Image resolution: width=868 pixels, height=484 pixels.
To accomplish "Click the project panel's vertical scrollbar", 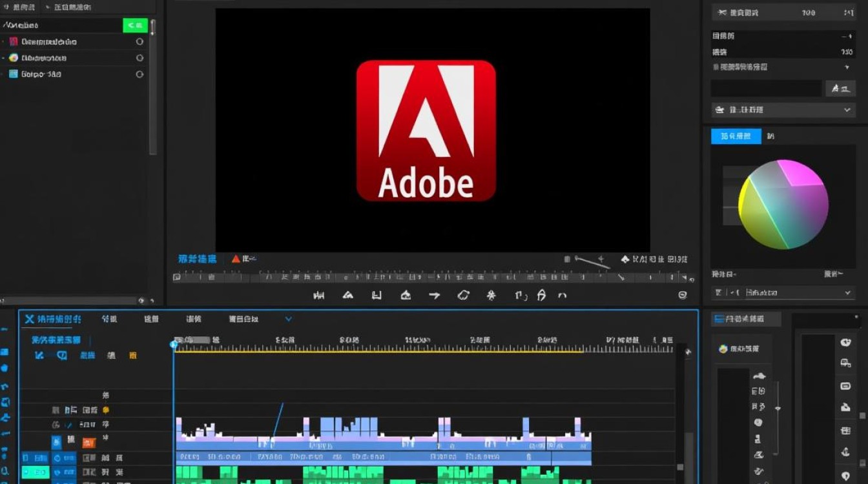I will (x=153, y=87).
